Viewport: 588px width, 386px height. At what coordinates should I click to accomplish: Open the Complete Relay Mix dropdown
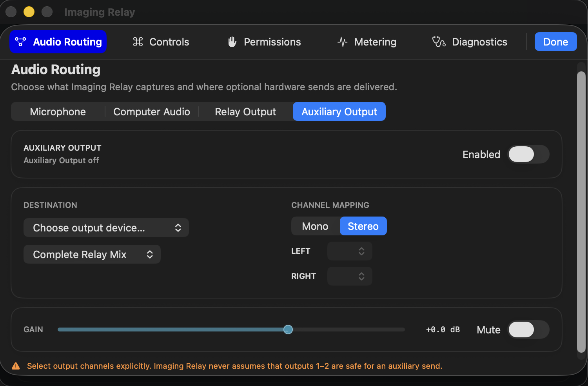(92, 254)
